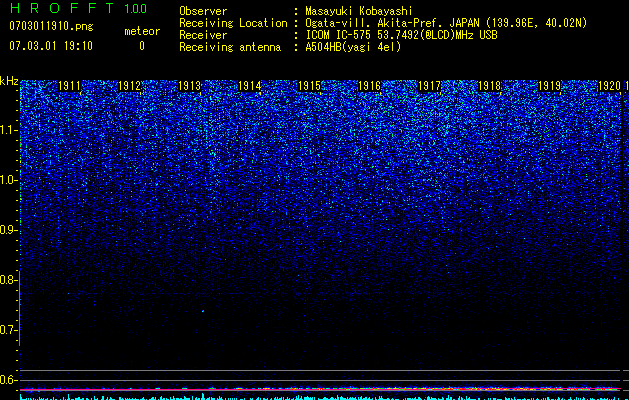Click the 1912 time marker
The width and height of the screenshot is (629, 400).
129,86
